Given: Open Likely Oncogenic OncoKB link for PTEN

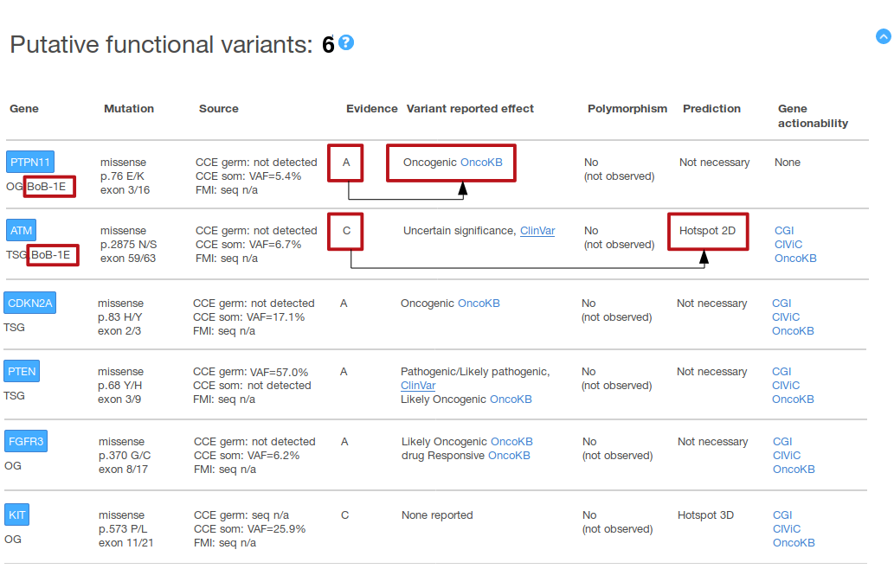Looking at the screenshot, I should (x=511, y=399).
